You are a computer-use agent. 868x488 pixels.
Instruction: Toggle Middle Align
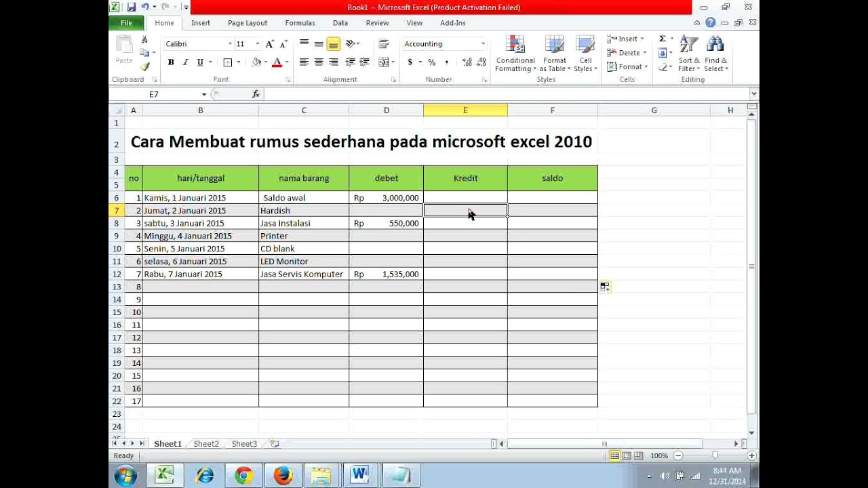[319, 44]
